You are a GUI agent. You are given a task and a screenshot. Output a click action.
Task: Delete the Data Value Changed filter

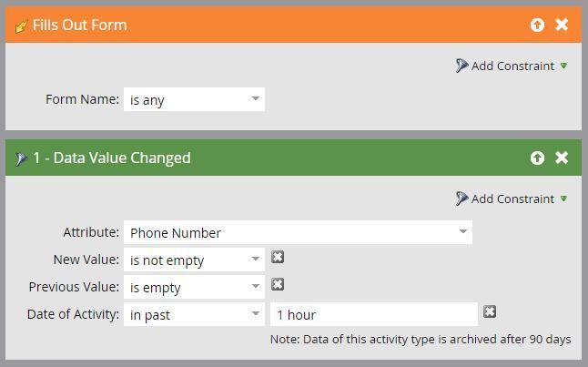coord(562,158)
